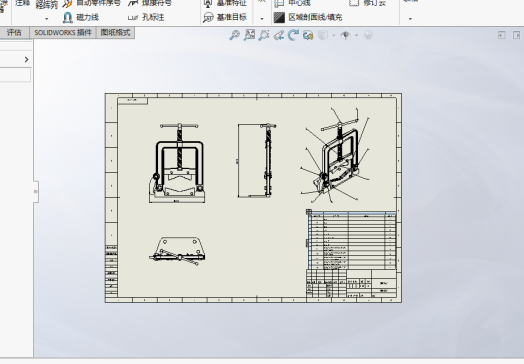Expand the left panel chevron arrow

[26, 59]
